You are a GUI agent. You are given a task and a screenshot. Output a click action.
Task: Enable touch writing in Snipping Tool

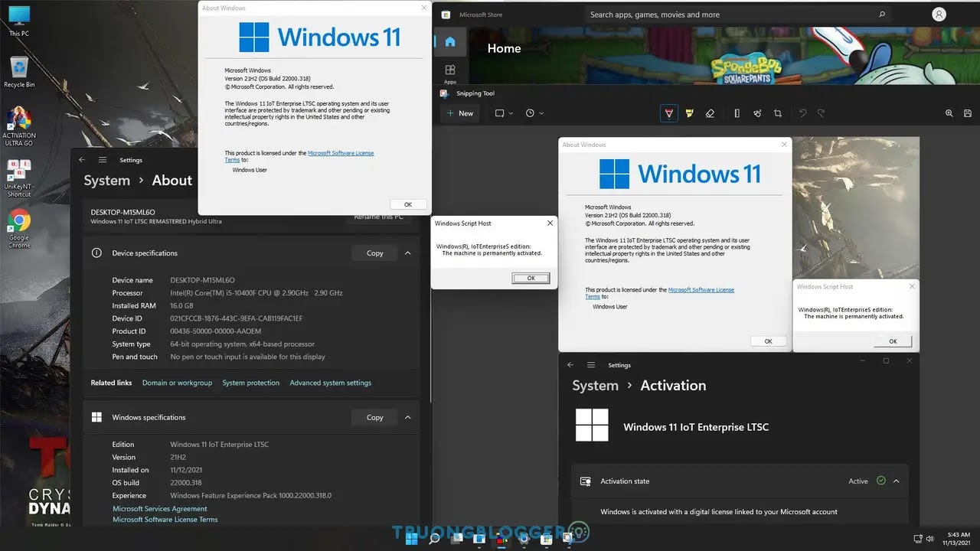coord(757,113)
